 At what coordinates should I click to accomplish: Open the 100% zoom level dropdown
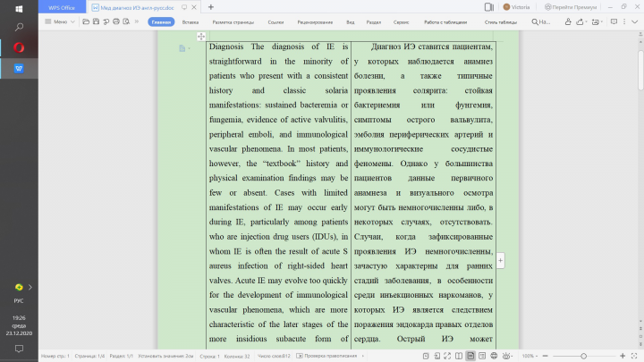tap(530, 356)
